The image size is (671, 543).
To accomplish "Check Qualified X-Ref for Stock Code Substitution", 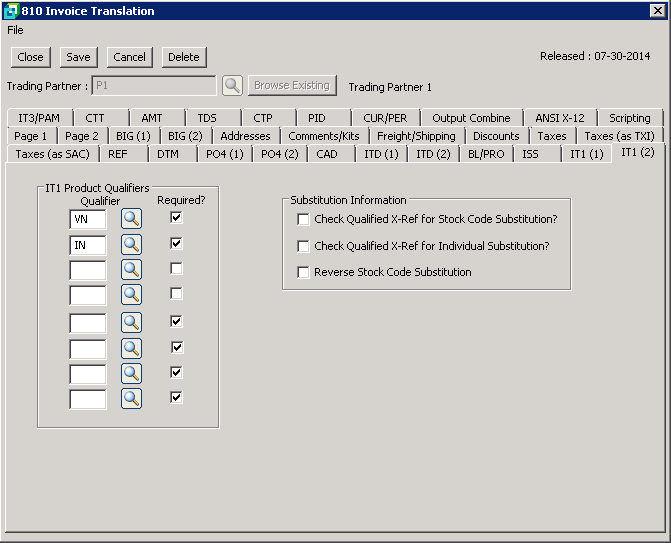I will point(304,220).
